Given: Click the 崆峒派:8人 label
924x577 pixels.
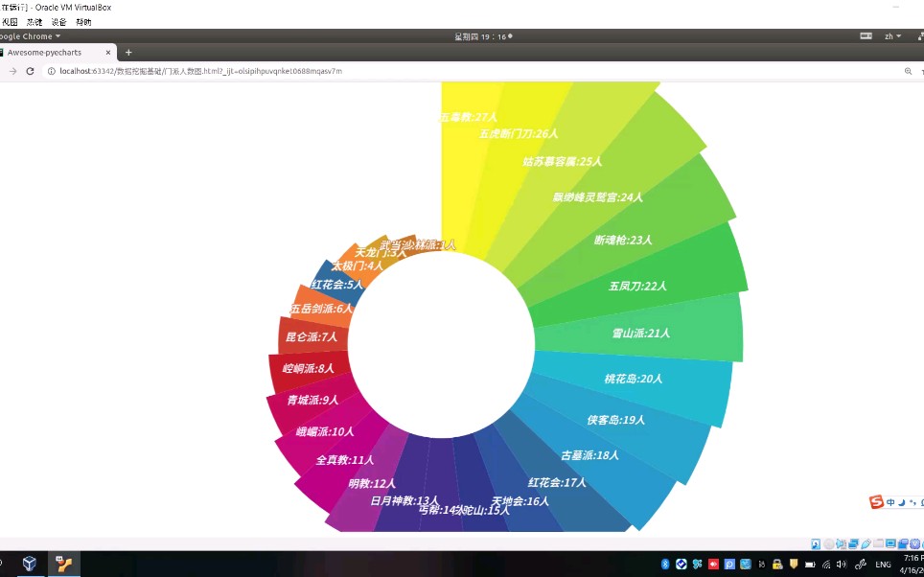Looking at the screenshot, I should [309, 369].
